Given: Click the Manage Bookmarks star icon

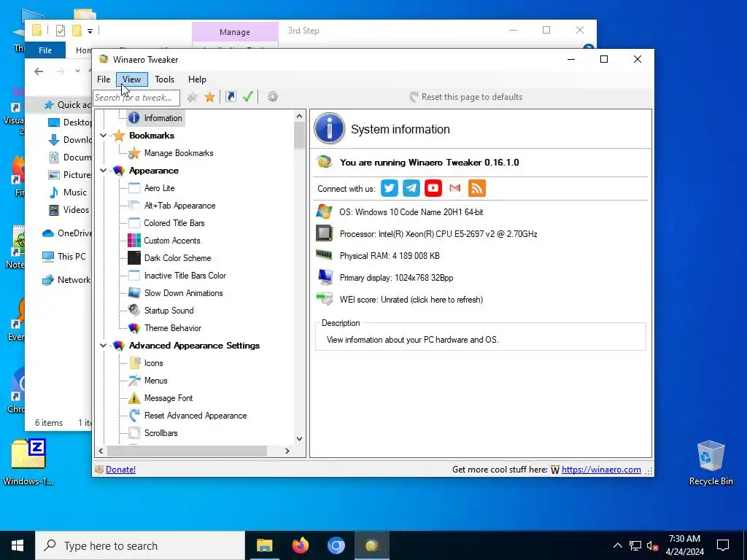Looking at the screenshot, I should click(x=134, y=153).
